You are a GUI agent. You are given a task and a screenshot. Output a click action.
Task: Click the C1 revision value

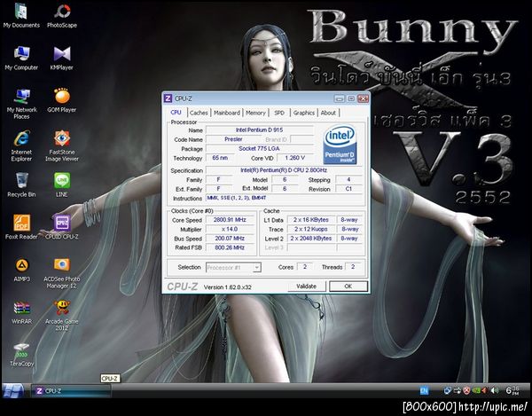pyautogui.click(x=348, y=189)
